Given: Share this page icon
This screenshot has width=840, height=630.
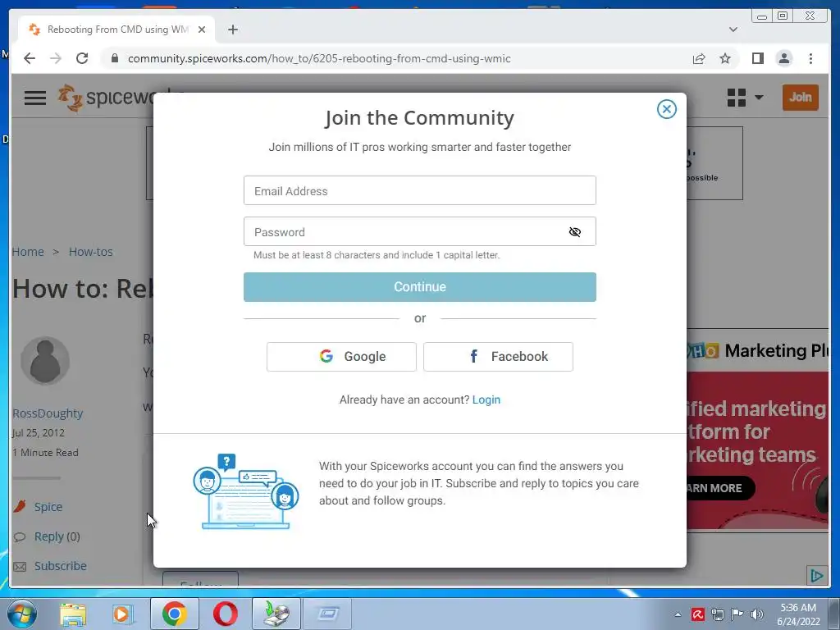Looking at the screenshot, I should [x=699, y=58].
